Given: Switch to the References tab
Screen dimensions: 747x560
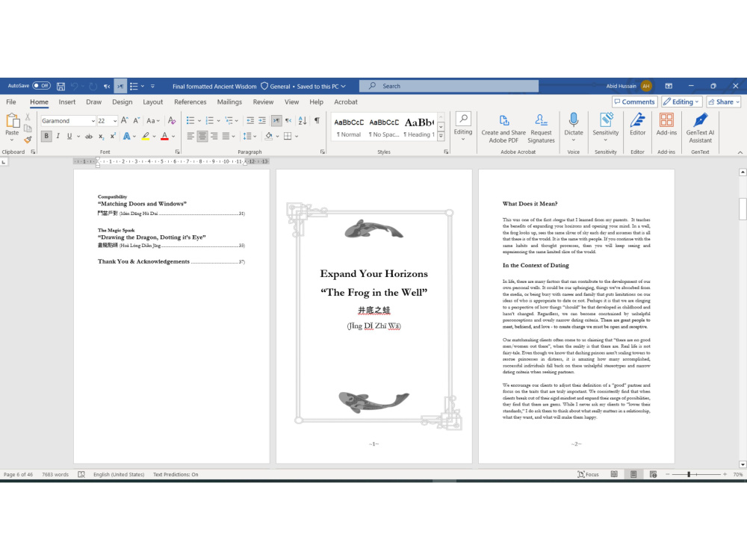Looking at the screenshot, I should click(190, 102).
